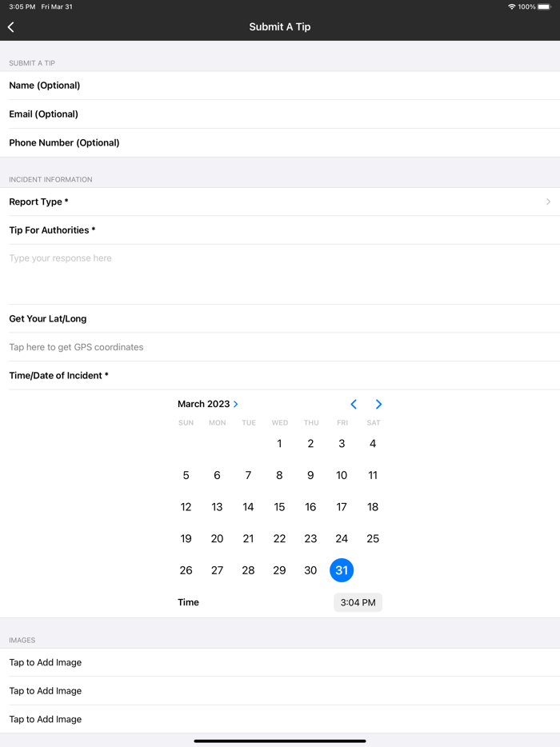Select March 11 on calendar
Viewport: 560px width, 747px height.
(x=373, y=475)
